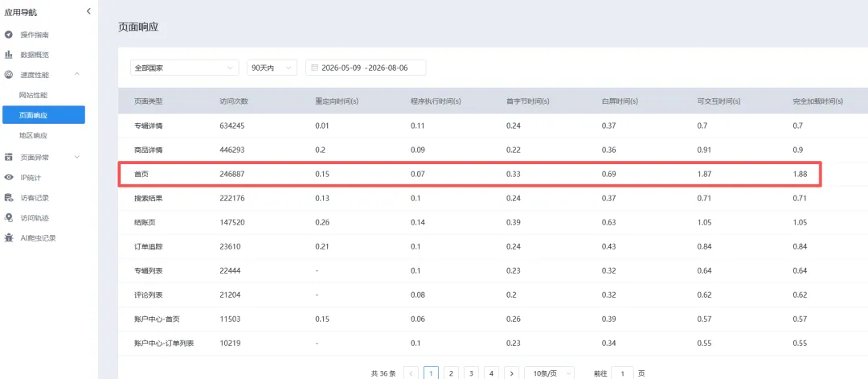Click the 页面类型 column header
This screenshot has width=868, height=379.
(149, 101)
